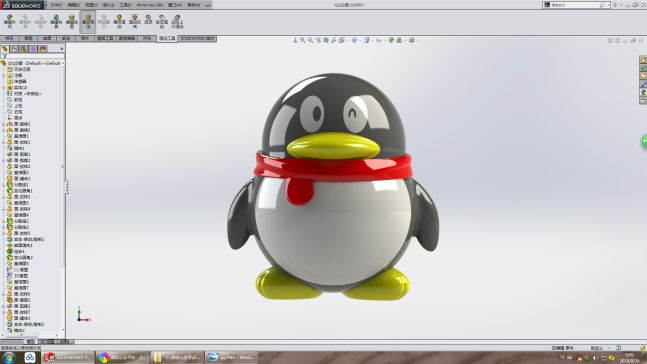Expand the 实体(2) solid bodies node
The height and width of the screenshot is (364, 647).
(4, 87)
